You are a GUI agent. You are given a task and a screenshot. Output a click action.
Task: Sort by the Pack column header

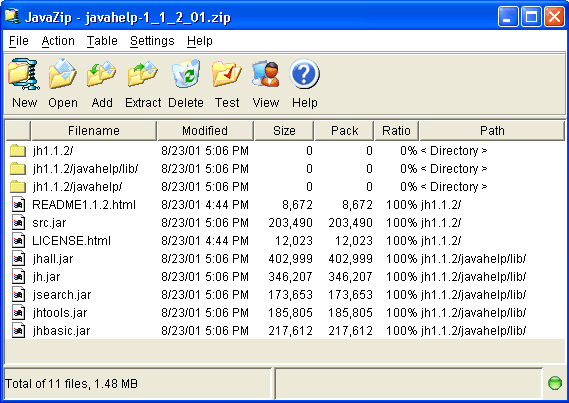344,131
